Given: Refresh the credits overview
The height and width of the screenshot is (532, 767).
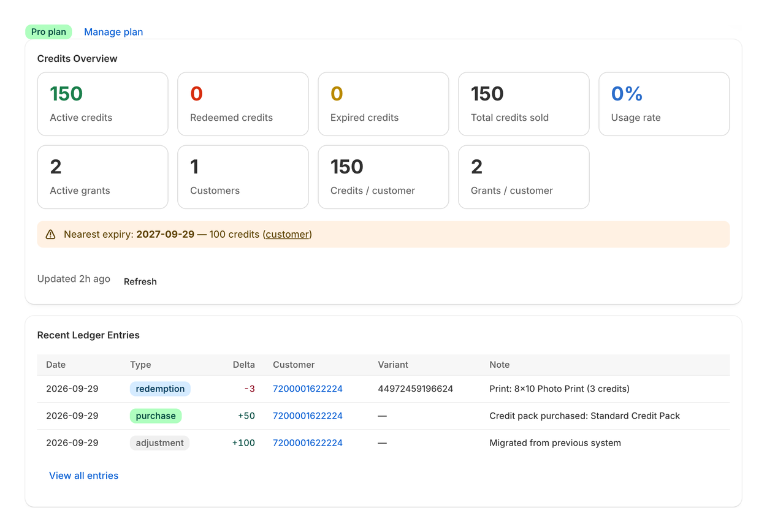Looking at the screenshot, I should click(140, 281).
